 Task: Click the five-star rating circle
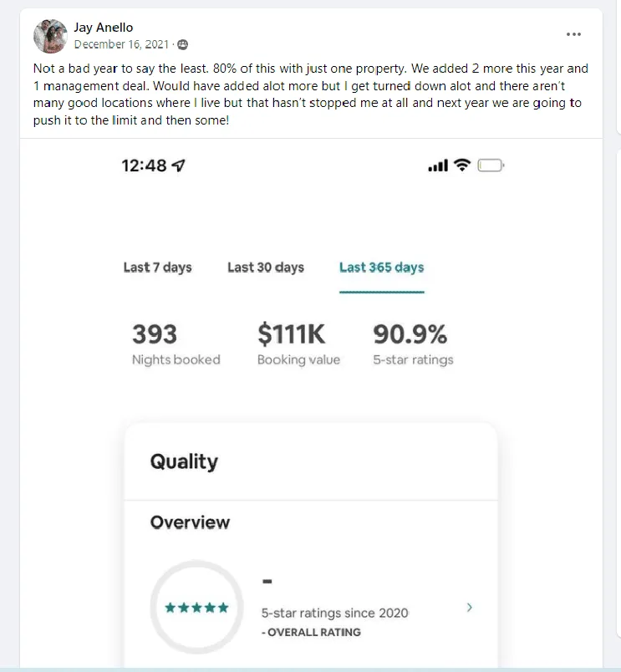196,608
